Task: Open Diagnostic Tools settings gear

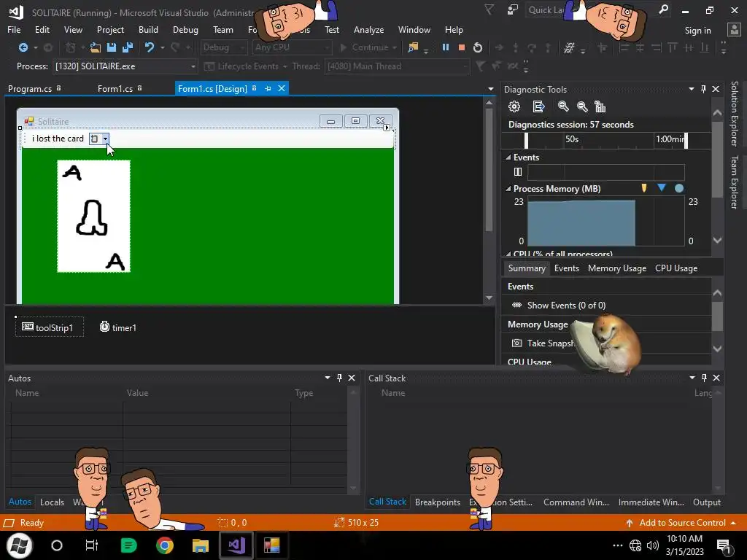Action: click(514, 106)
